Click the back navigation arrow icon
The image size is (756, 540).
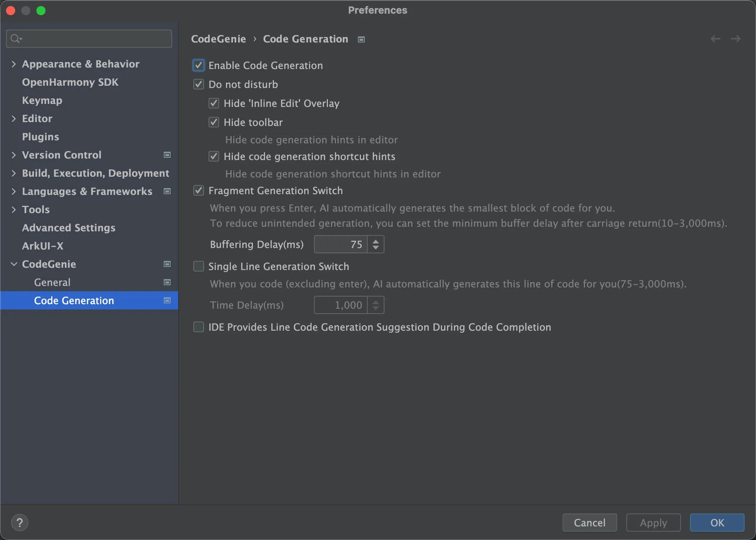[715, 39]
